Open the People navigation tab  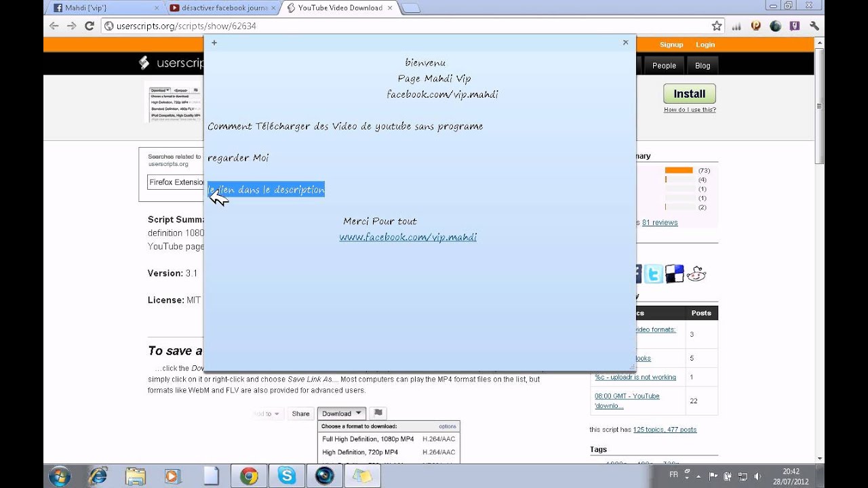click(x=664, y=66)
